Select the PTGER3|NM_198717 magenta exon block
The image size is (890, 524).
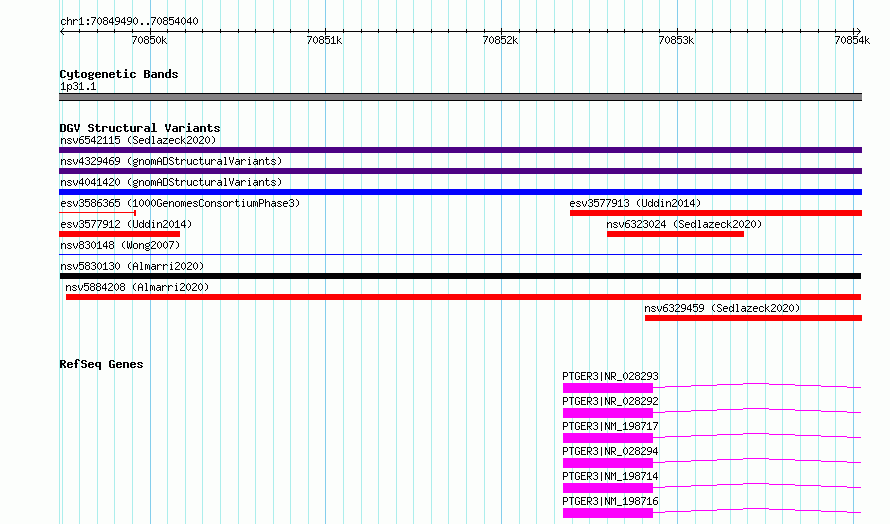click(608, 438)
